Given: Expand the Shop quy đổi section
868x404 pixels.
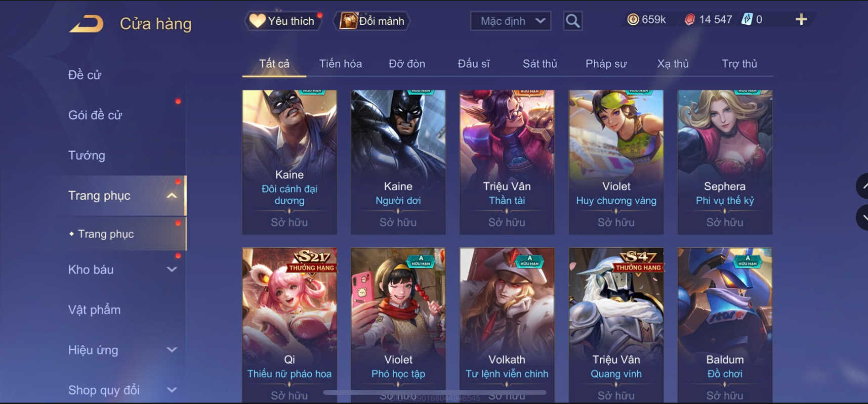Looking at the screenshot, I should (x=172, y=390).
